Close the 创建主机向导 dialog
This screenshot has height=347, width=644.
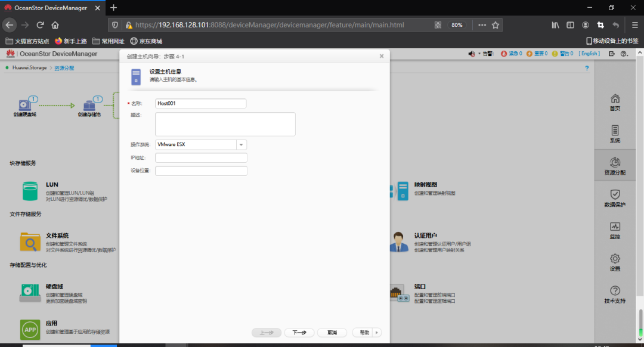point(382,56)
